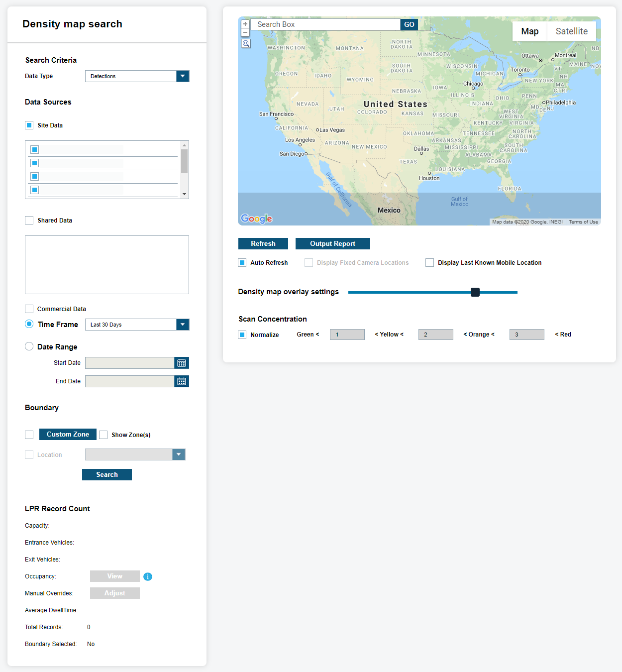This screenshot has width=622, height=672.
Task: Expand the Location dropdown
Action: point(179,454)
